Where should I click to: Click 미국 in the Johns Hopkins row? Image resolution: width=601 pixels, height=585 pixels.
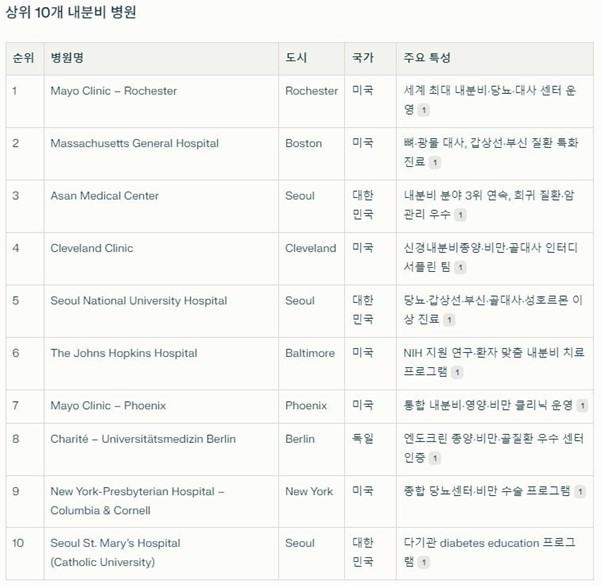point(363,353)
